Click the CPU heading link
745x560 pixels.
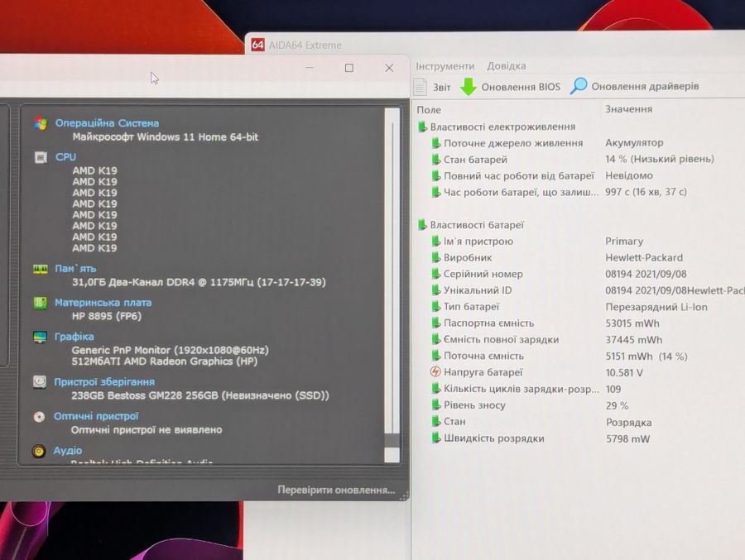click(x=65, y=156)
